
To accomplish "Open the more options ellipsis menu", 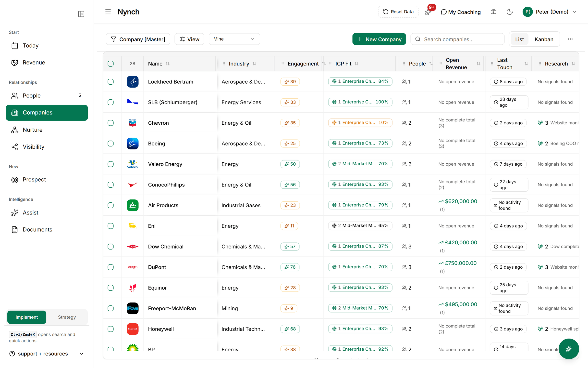I will (x=570, y=39).
